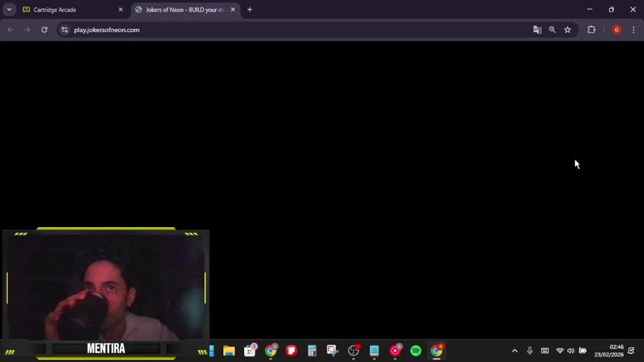
Task: Click the browser forward arrow
Action: point(27,30)
